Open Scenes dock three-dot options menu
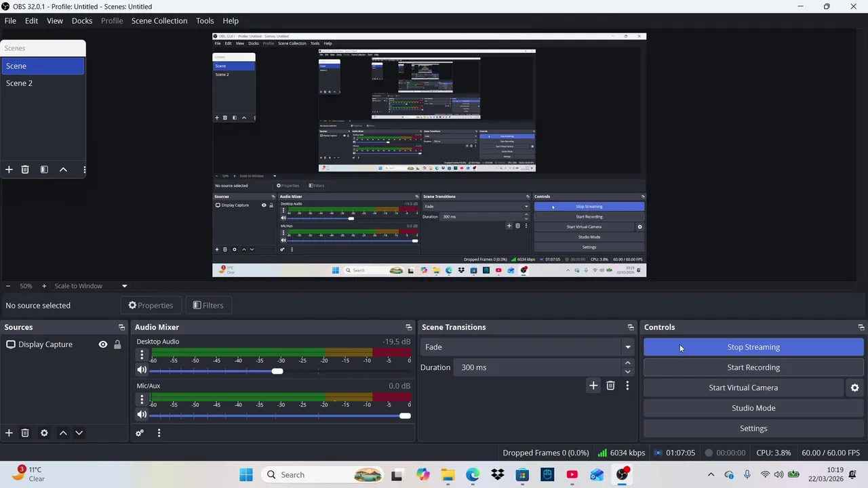 [x=84, y=169]
